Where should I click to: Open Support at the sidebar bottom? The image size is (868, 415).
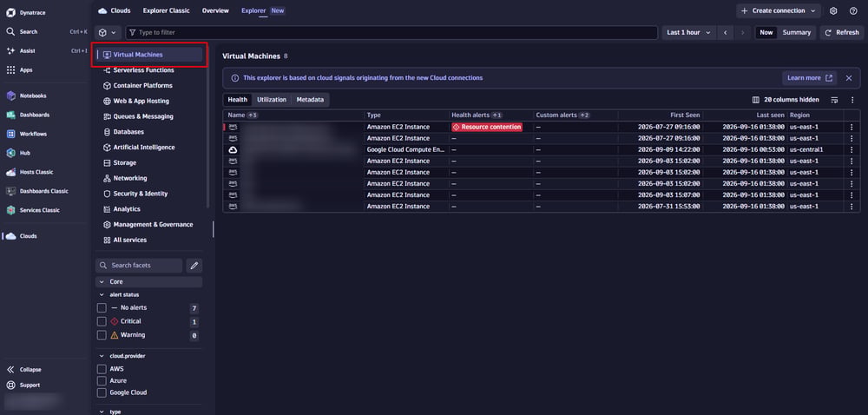coord(23,385)
